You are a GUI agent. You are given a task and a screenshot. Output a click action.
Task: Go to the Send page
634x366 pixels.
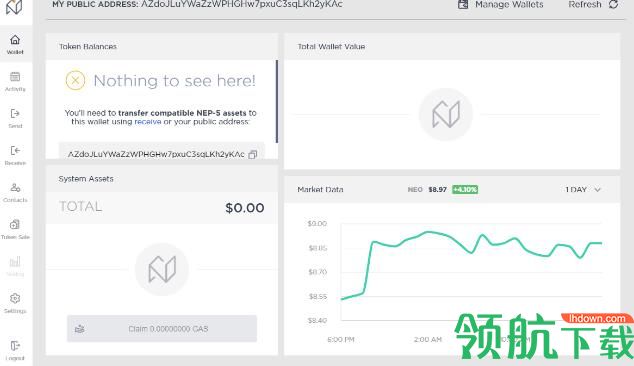click(15, 118)
